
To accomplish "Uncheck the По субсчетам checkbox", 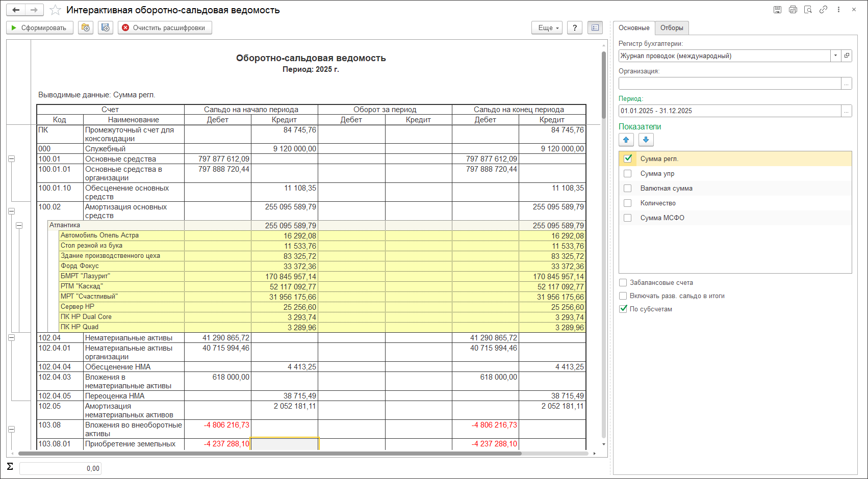I will point(623,309).
